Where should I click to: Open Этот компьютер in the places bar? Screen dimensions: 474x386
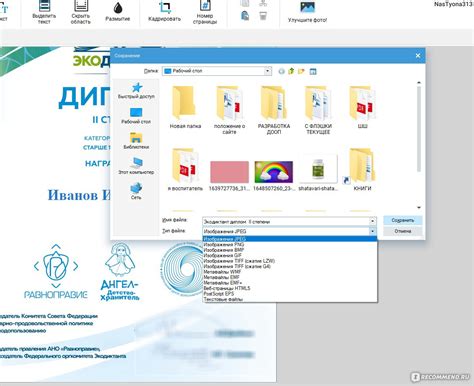[136, 166]
